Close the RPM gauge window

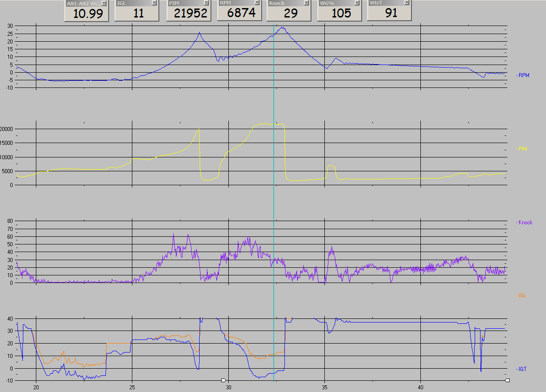pyautogui.click(x=257, y=3)
